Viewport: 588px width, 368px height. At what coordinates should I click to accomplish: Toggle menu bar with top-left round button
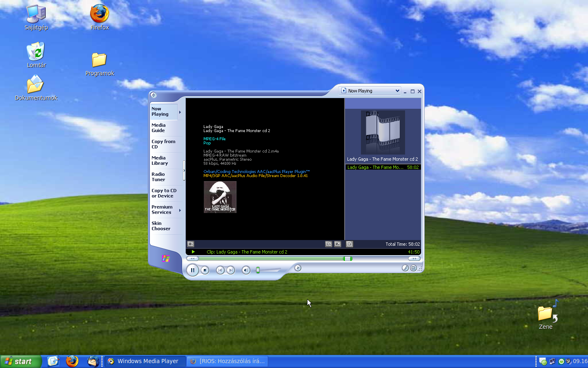tap(154, 95)
